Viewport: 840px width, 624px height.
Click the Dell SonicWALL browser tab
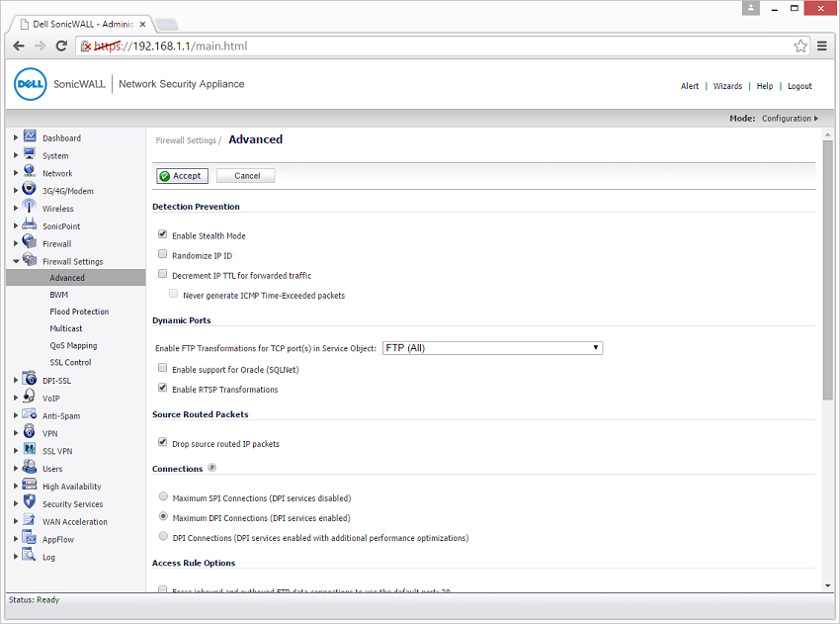(82, 24)
